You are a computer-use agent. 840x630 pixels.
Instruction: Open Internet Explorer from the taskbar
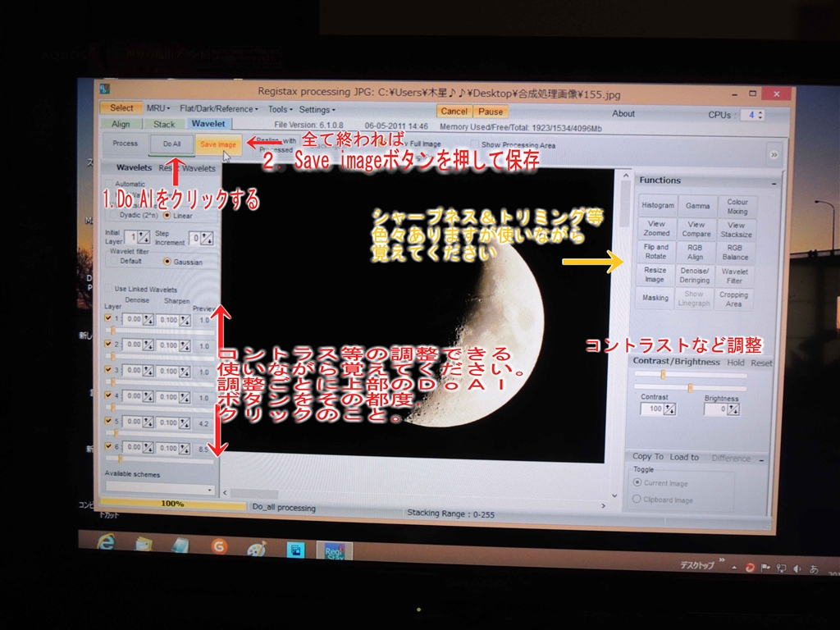106,543
